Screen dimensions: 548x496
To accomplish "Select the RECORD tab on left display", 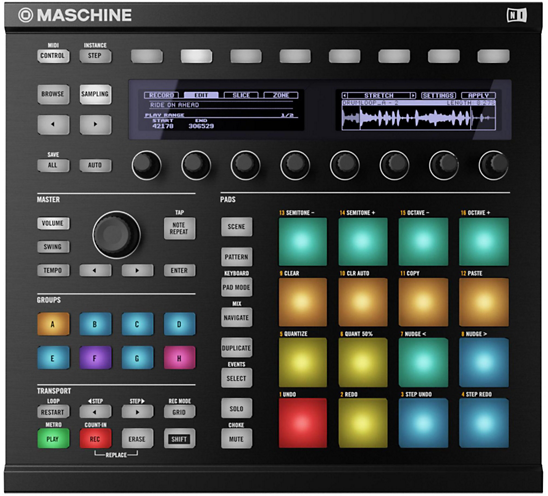I will pyautogui.click(x=161, y=95).
